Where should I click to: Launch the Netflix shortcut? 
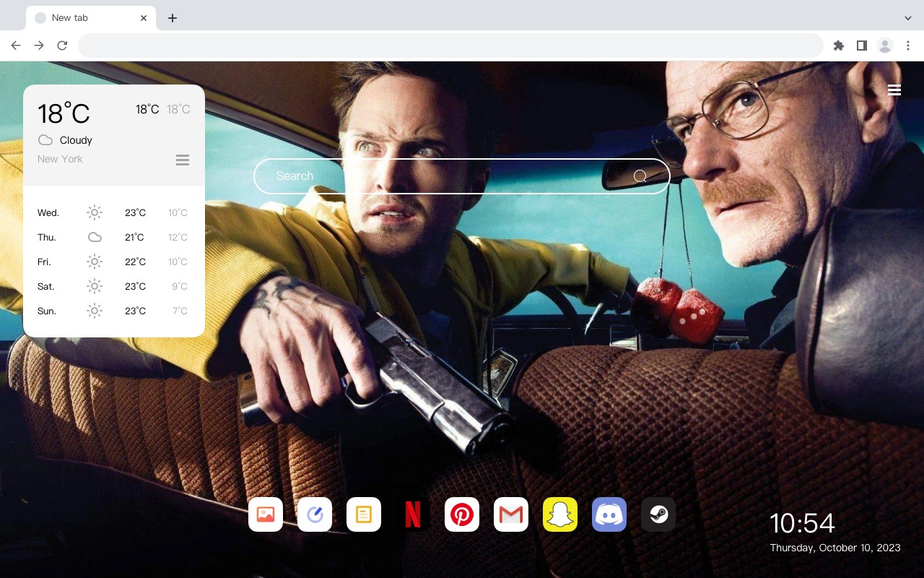413,514
